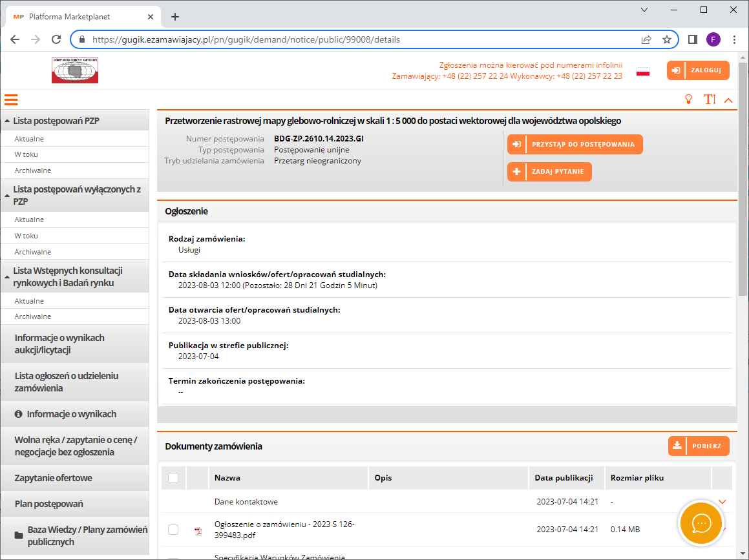749x560 pixels.
Task: Click the lightbulb contrast icon
Action: click(689, 99)
